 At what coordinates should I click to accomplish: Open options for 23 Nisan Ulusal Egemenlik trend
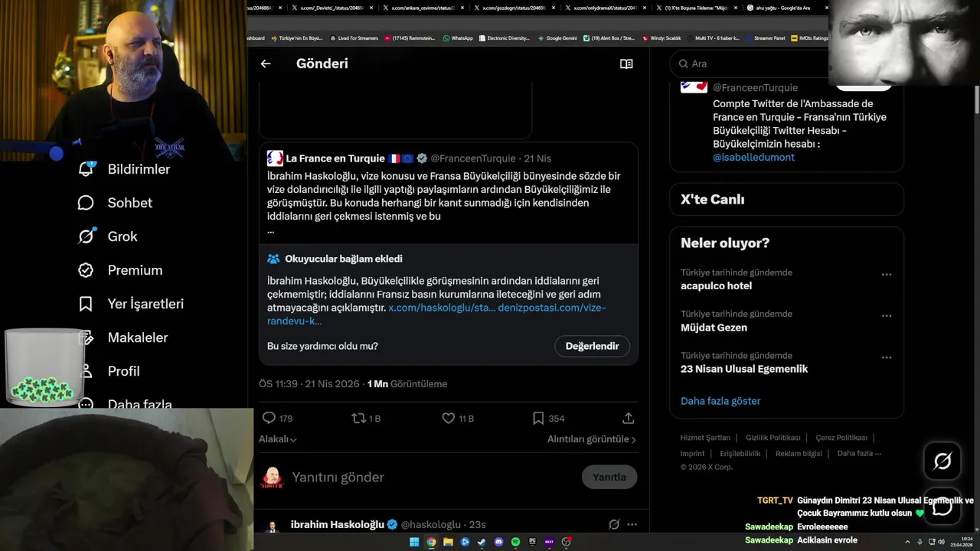point(887,357)
